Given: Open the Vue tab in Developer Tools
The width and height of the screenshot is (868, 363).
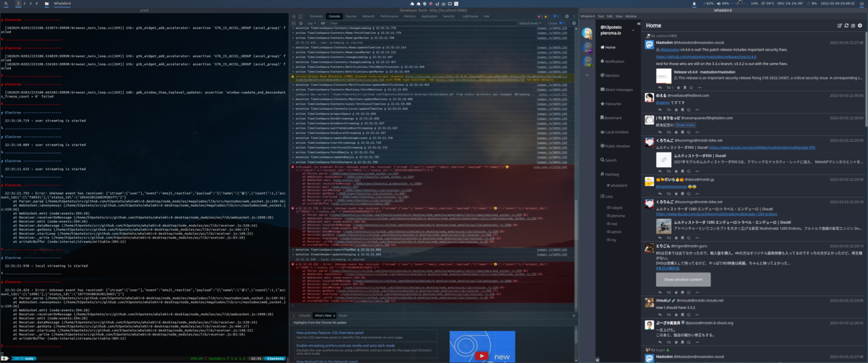Looking at the screenshot, I should click(486, 16).
